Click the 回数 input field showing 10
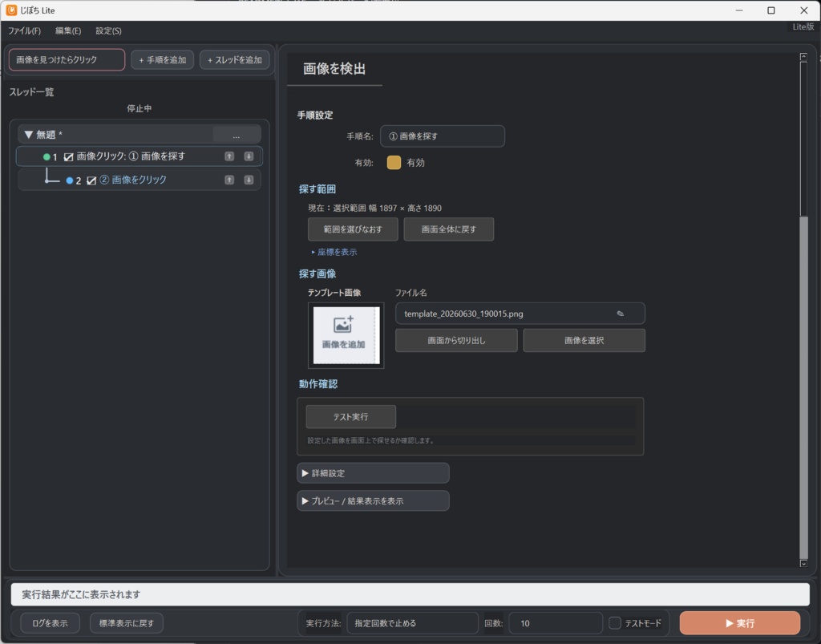 point(556,623)
